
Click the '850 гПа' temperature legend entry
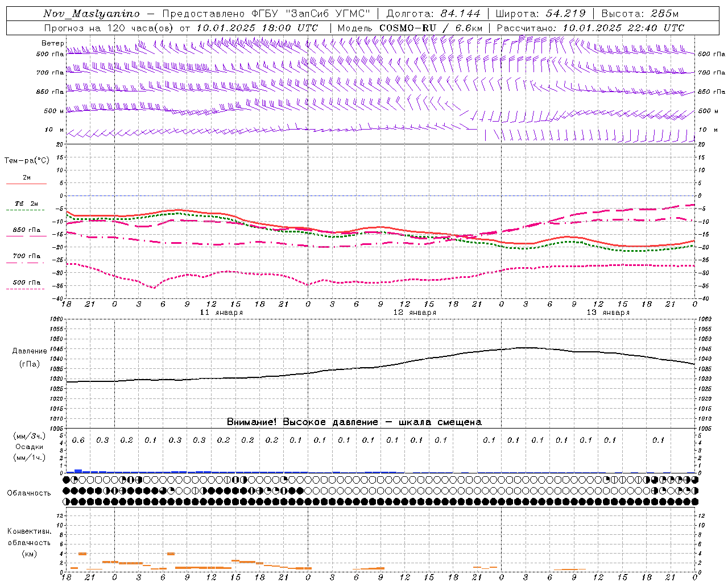tap(26, 230)
